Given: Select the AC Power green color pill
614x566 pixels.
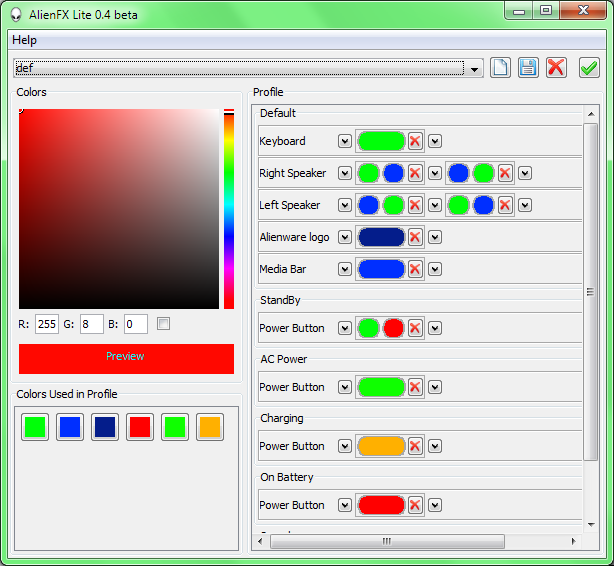Looking at the screenshot, I should click(x=381, y=387).
